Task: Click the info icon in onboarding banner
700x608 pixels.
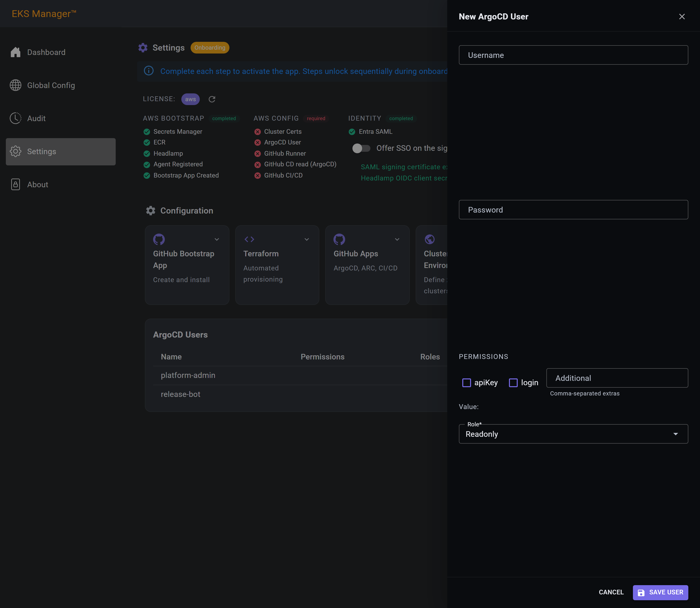Action: pyautogui.click(x=149, y=71)
